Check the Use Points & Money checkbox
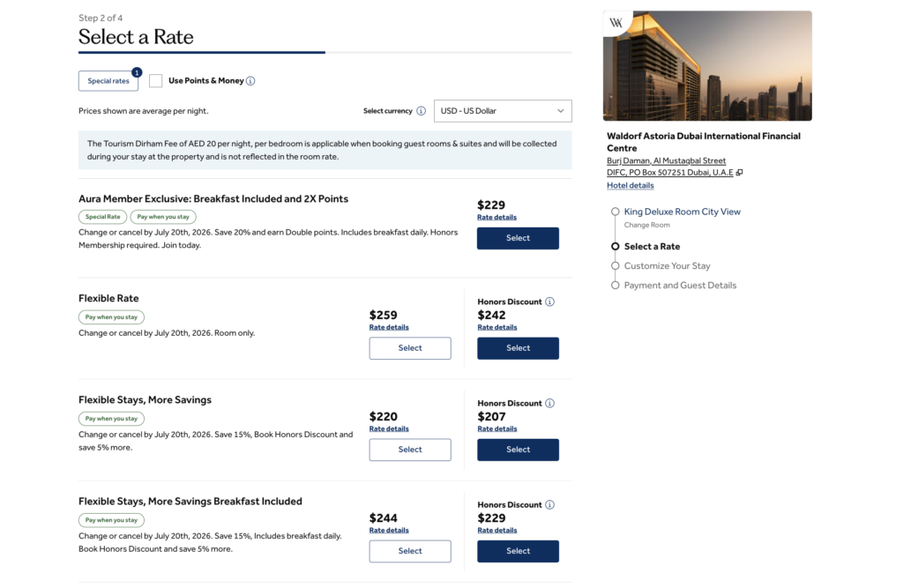The image size is (903, 588). [x=155, y=81]
